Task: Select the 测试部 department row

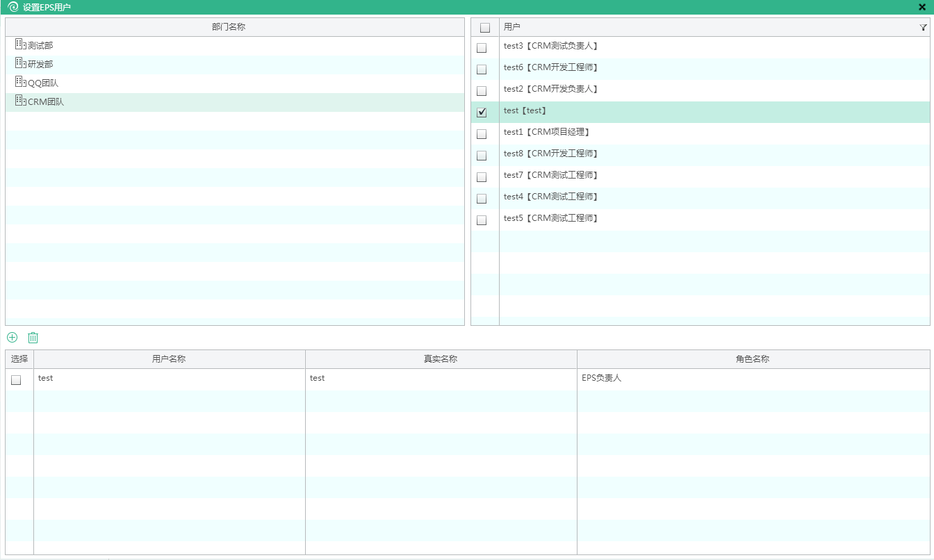Action: click(40, 45)
